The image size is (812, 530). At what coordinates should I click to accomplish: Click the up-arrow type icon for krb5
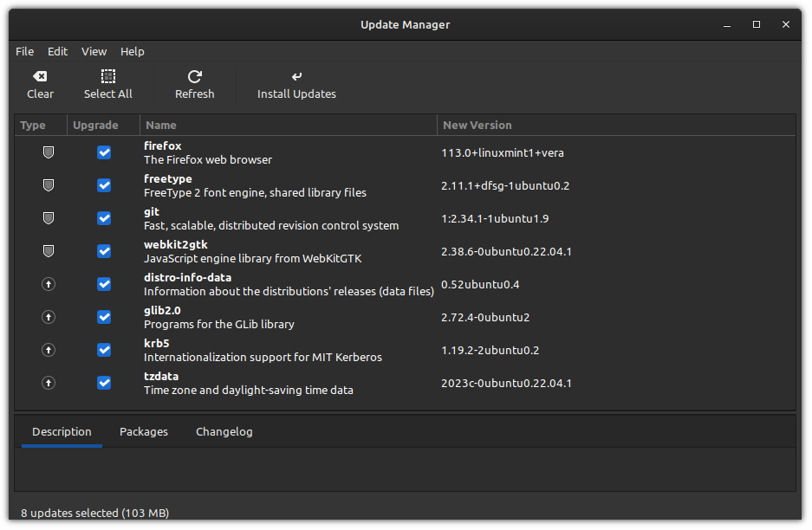pos(49,350)
